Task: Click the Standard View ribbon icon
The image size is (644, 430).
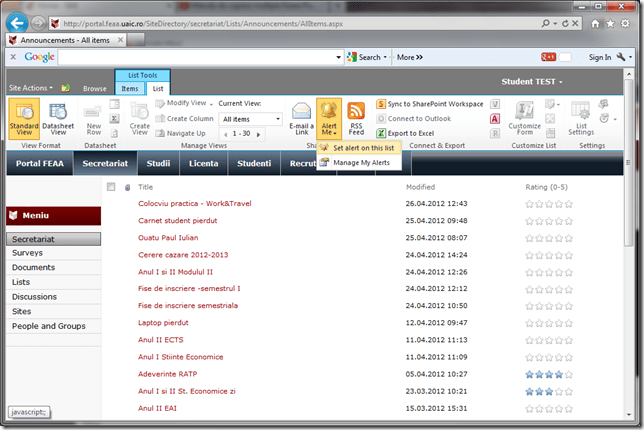Action: point(23,118)
